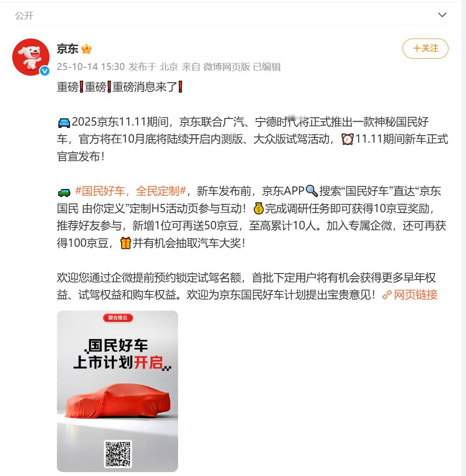Click the alarm clock emoji icon

click(x=347, y=139)
